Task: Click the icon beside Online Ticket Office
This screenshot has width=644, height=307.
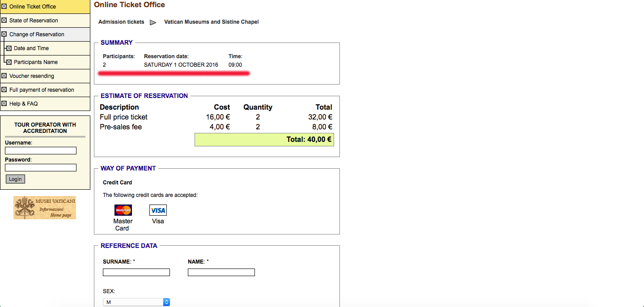Action: [x=4, y=7]
